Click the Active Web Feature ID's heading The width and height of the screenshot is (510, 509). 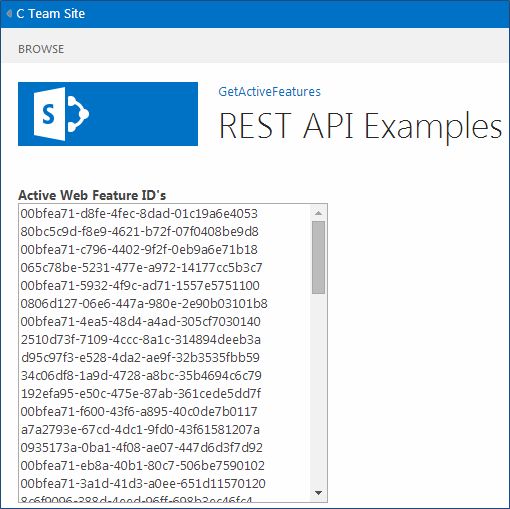click(x=92, y=195)
